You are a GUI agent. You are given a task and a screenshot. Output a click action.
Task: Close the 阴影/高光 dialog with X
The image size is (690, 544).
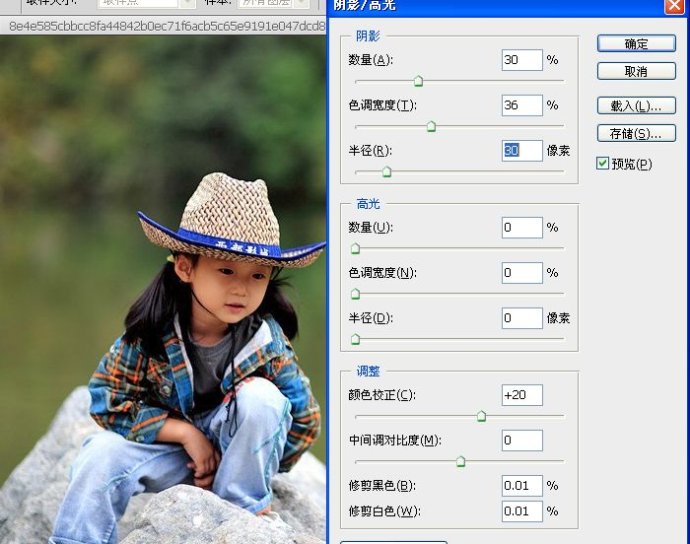[674, 6]
